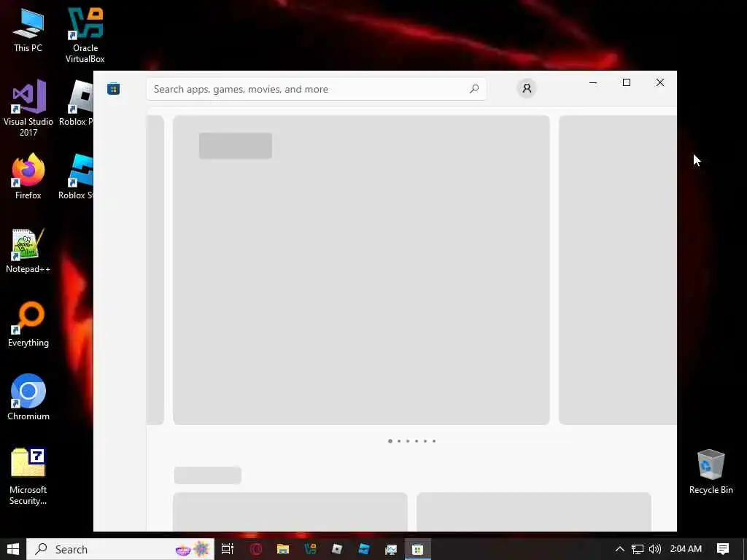The width and height of the screenshot is (747, 560).
Task: Open Task View from taskbar
Action: coord(228,549)
